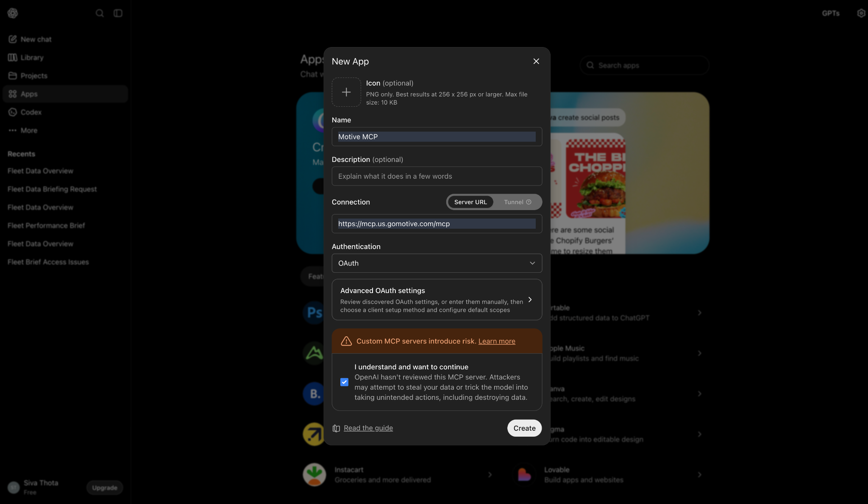Click the server URL input field
Screen dimensions: 868x504
437,224
